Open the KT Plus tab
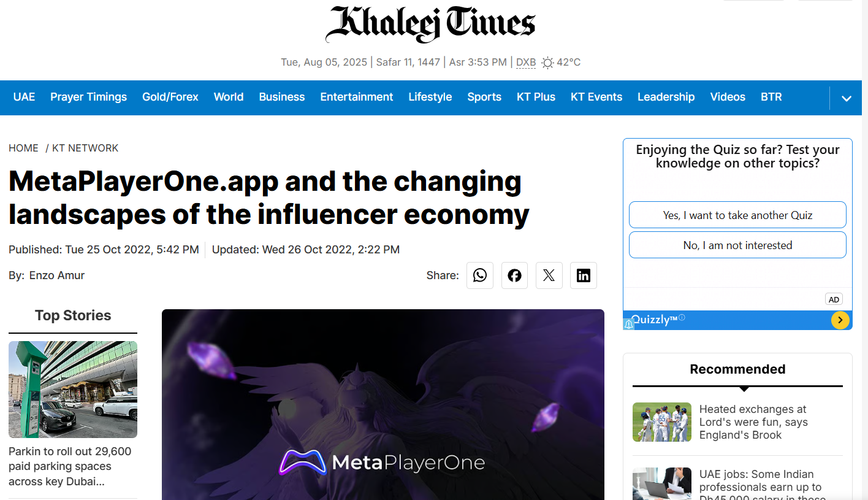The width and height of the screenshot is (868, 500). (x=536, y=97)
